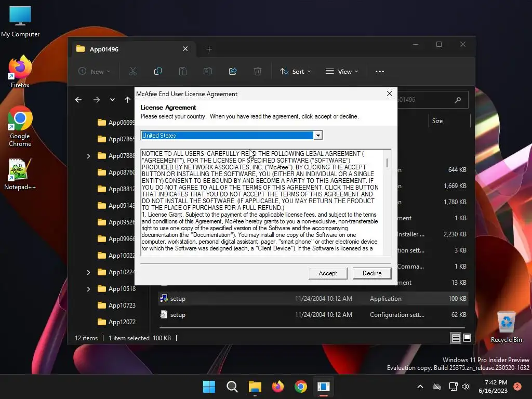Open the New dropdown in Explorer
Image resolution: width=532 pixels, height=399 pixels.
click(95, 72)
